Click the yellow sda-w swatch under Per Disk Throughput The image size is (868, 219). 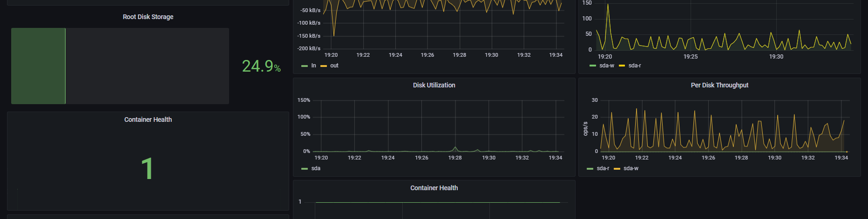617,169
